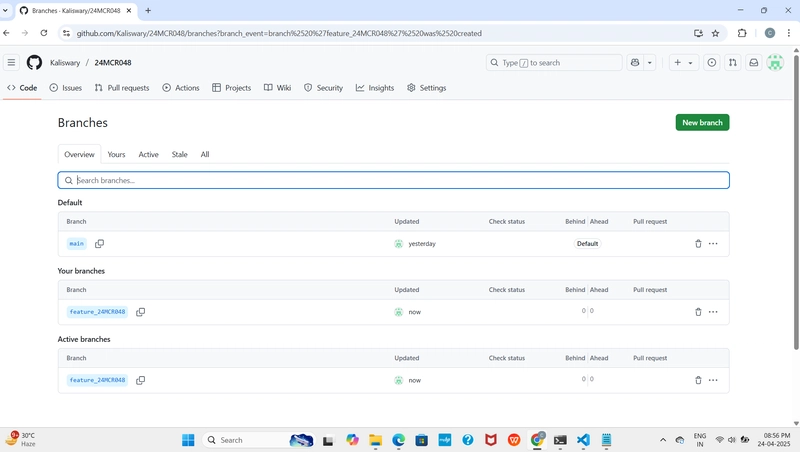Open more options for main branch

(x=713, y=244)
